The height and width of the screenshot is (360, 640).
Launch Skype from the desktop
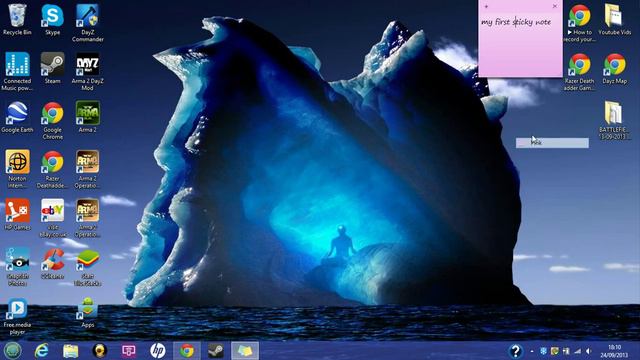[x=52, y=20]
